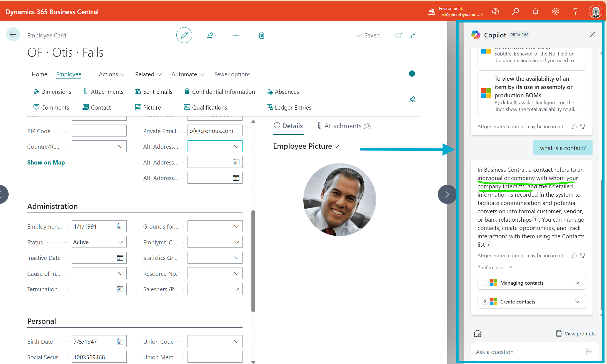This screenshot has height=364, width=607.
Task: Open Confidential Information action
Action: coord(219,92)
